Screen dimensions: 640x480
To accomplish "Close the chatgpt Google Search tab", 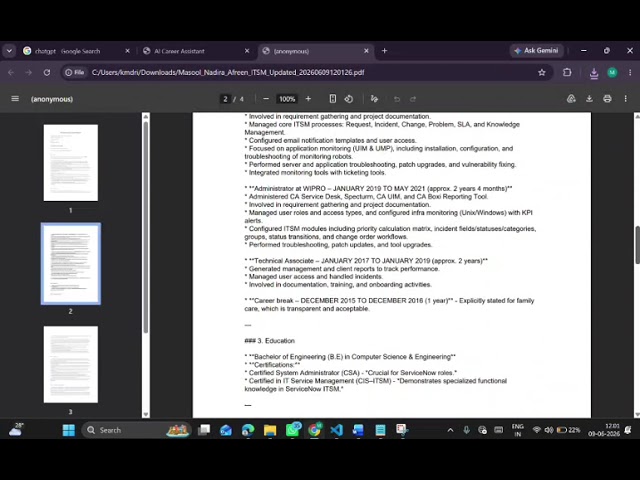I will (x=127, y=51).
